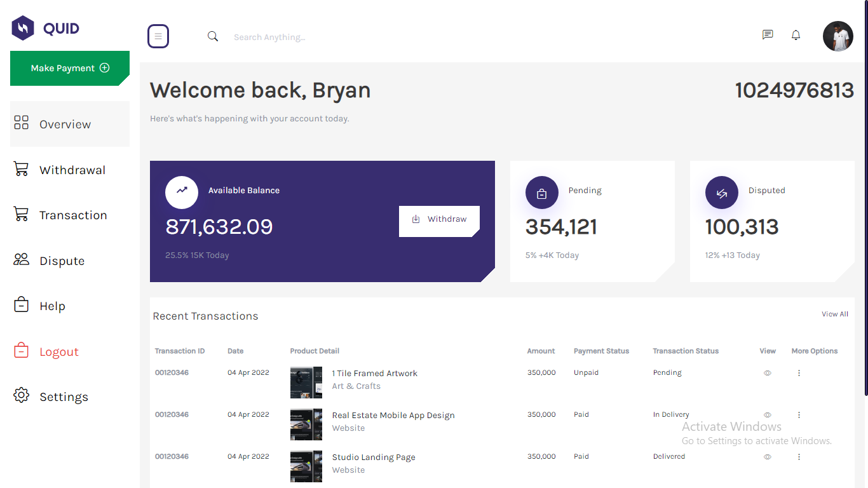Screen dimensions: 868x488
Task: Click the trending arrow icon on Available Balance
Action: point(182,192)
